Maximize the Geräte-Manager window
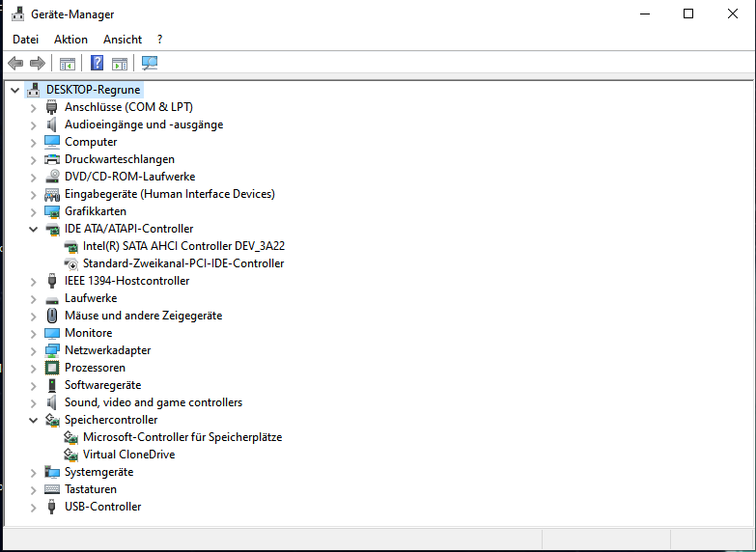The image size is (756, 552). pos(688,14)
